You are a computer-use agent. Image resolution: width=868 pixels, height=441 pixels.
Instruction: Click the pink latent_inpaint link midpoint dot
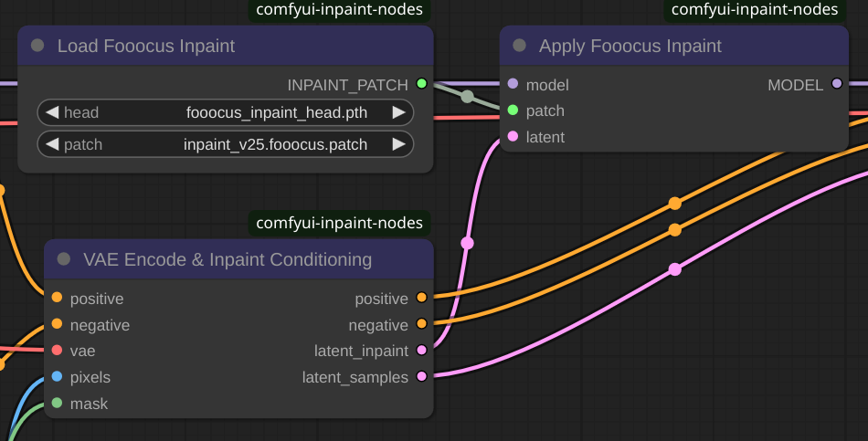[467, 243]
